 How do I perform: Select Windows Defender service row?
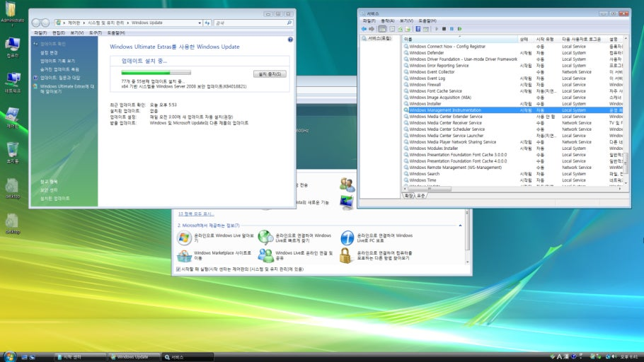click(x=513, y=53)
